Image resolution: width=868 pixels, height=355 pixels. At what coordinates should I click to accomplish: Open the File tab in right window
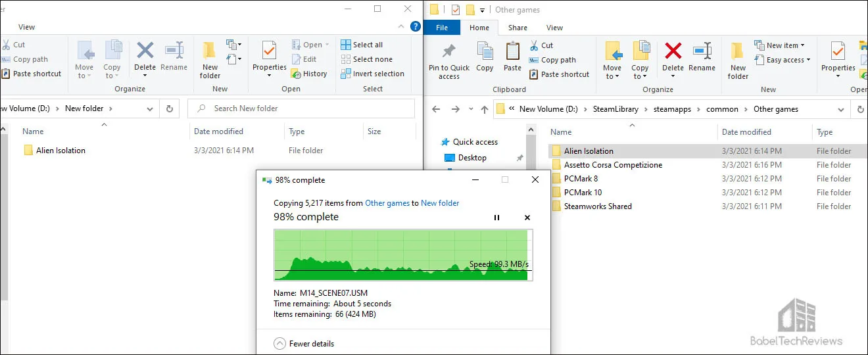(x=442, y=28)
